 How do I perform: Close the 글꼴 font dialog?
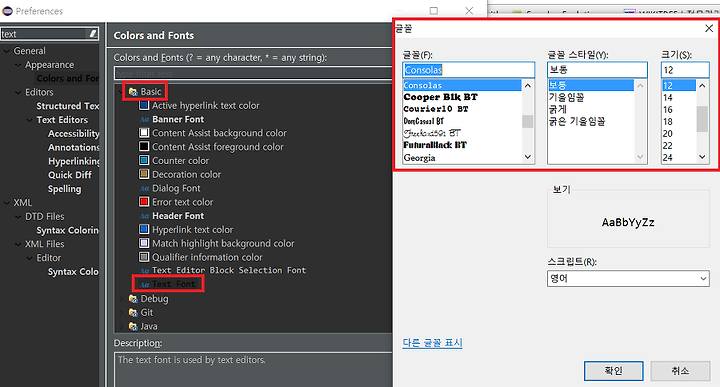709,28
